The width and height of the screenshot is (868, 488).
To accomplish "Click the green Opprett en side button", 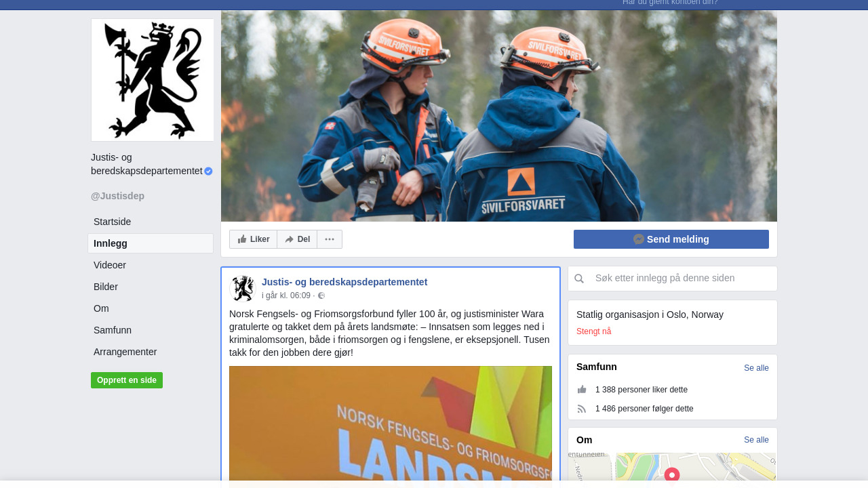I will [127, 380].
